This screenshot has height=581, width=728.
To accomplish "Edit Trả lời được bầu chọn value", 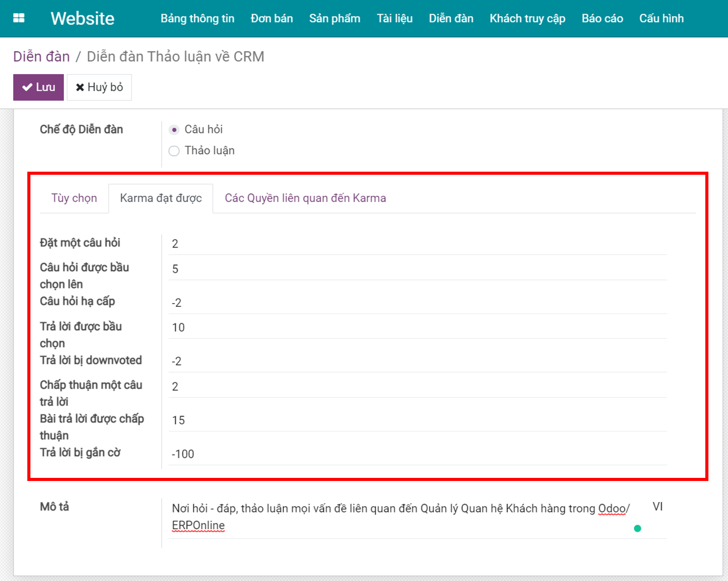I will coord(418,327).
